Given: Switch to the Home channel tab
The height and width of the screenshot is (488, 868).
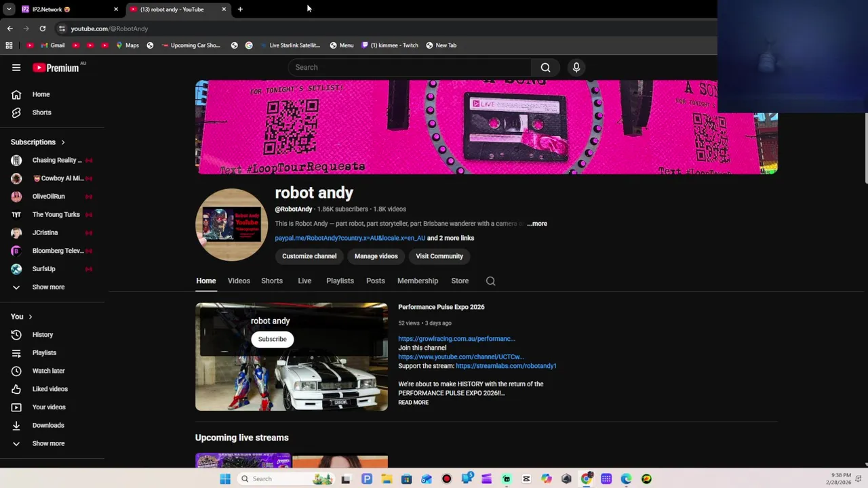Looking at the screenshot, I should (206, 281).
